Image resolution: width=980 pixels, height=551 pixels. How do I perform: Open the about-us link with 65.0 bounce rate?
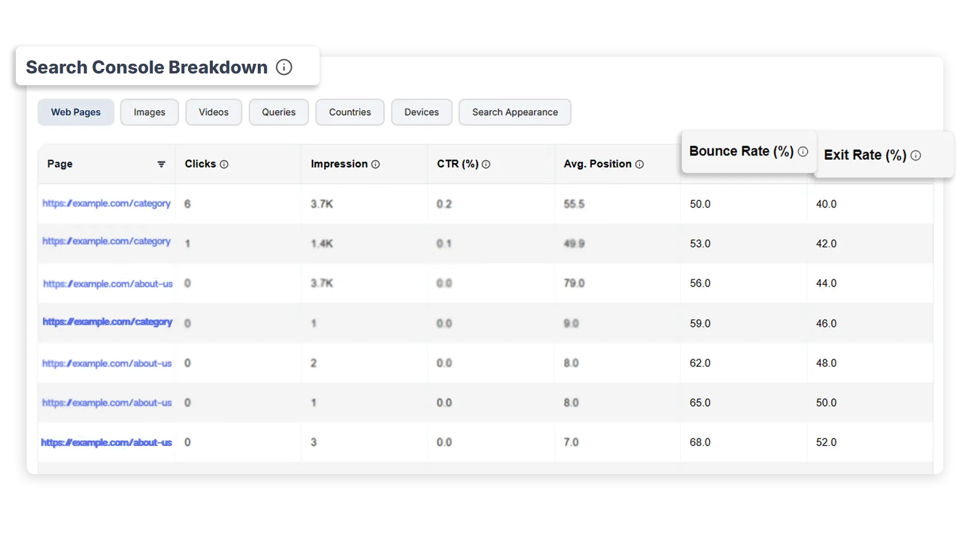107,403
